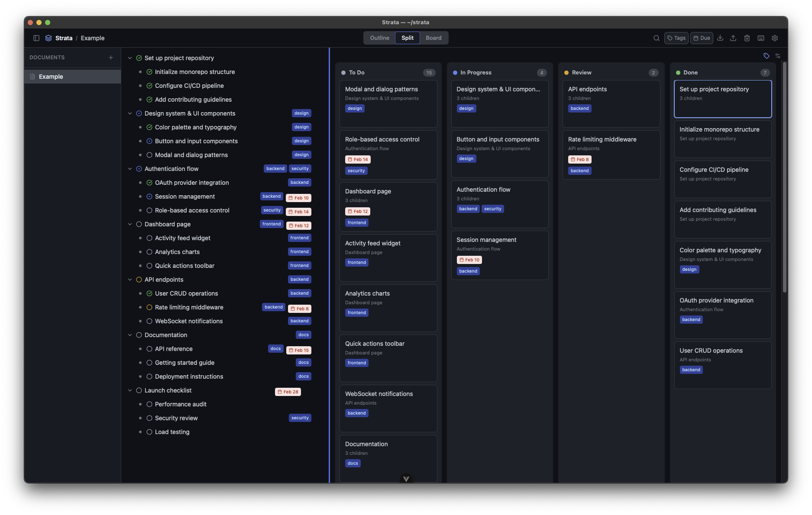
Task: Toggle status of Set up project repository
Action: (x=139, y=58)
